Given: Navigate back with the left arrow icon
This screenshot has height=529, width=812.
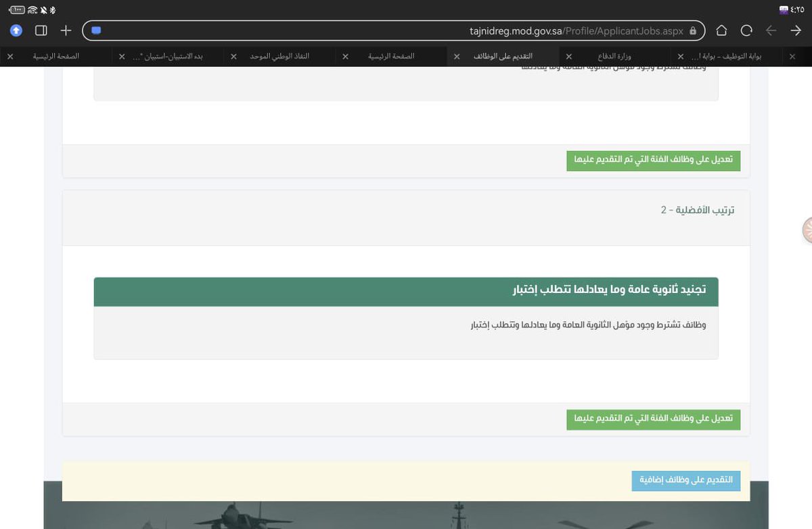Looking at the screenshot, I should 771,30.
